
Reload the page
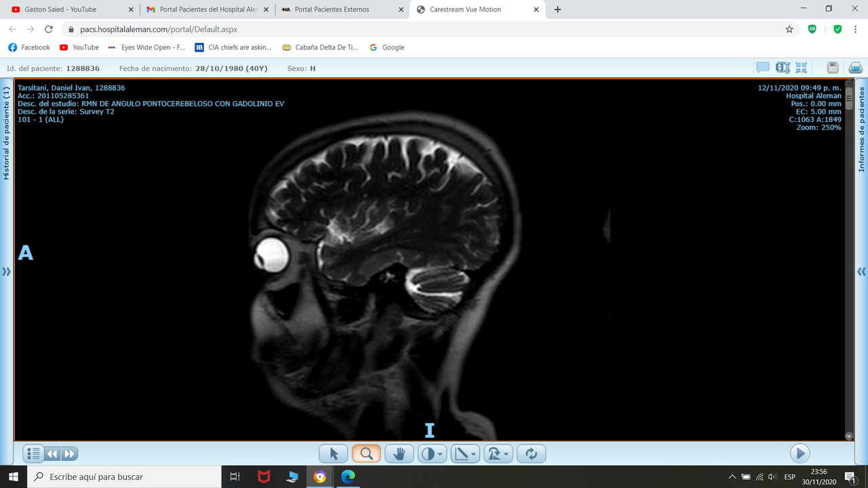coord(49,29)
